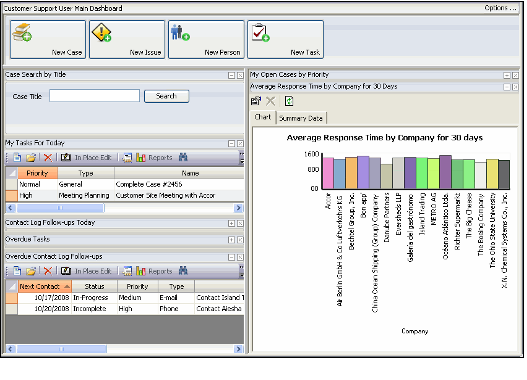Viewport: 527px width, 380px height.
Task: Switch to the Chart tab
Action: click(x=263, y=117)
